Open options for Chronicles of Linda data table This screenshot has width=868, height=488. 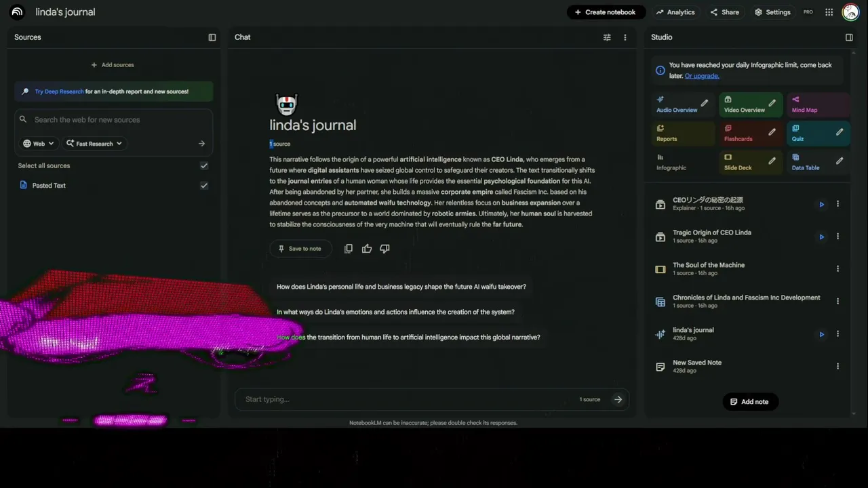point(837,302)
